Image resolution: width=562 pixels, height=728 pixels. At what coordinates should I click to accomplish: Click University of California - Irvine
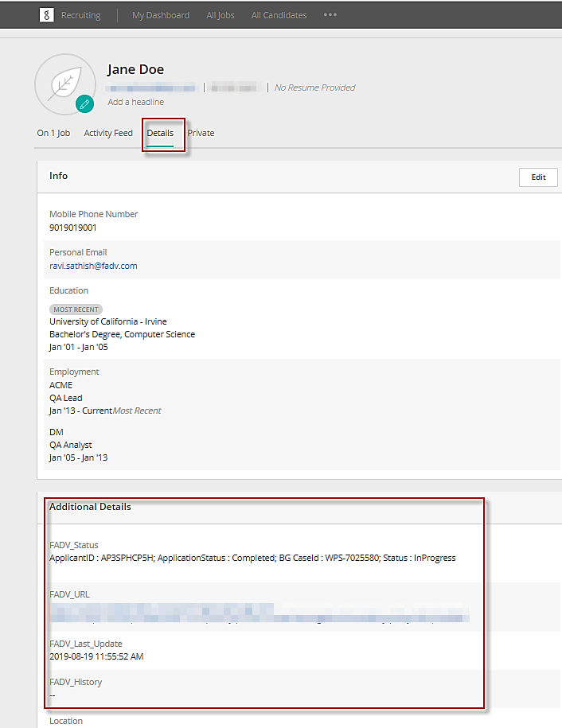pyautogui.click(x=108, y=321)
